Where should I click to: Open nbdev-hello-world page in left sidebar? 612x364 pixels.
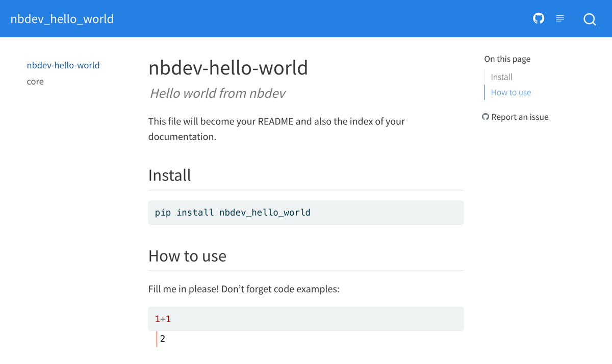63,65
